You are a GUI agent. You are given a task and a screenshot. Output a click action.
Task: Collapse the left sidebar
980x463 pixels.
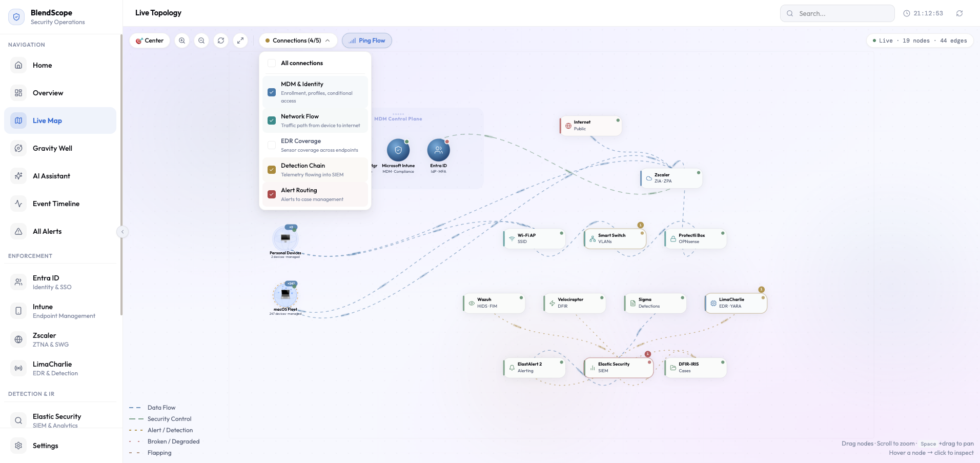[122, 232]
